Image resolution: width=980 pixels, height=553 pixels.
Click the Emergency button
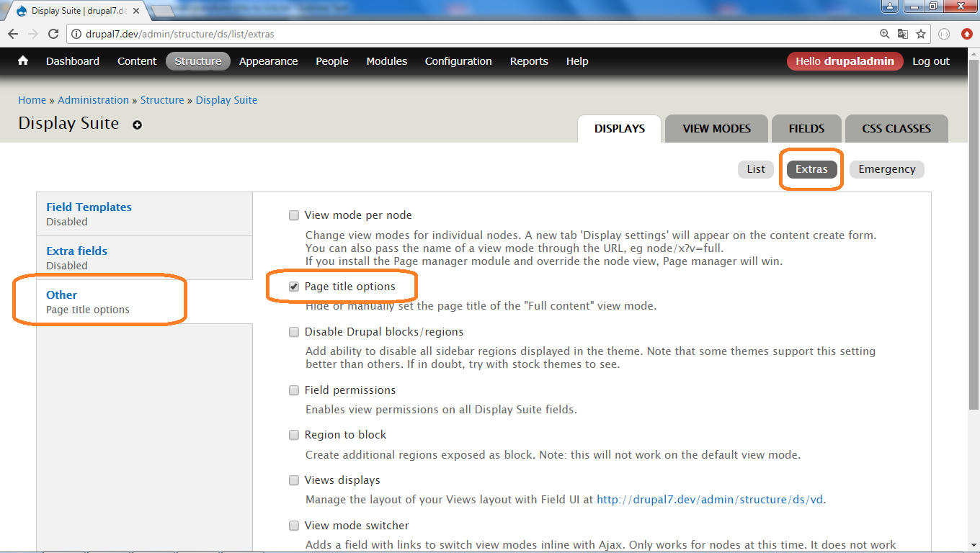(886, 169)
